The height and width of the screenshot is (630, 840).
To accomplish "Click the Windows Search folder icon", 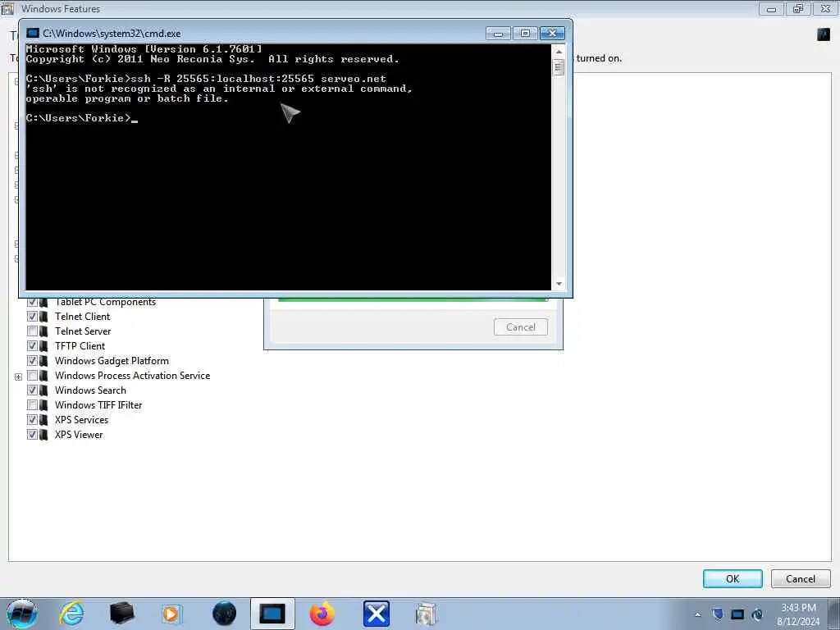I will [x=44, y=390].
